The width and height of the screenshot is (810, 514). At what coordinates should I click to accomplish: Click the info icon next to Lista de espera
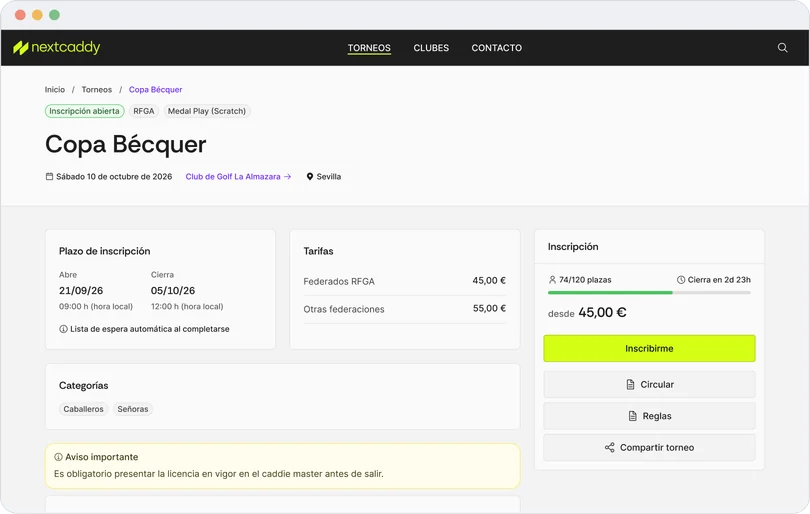tap(63, 329)
